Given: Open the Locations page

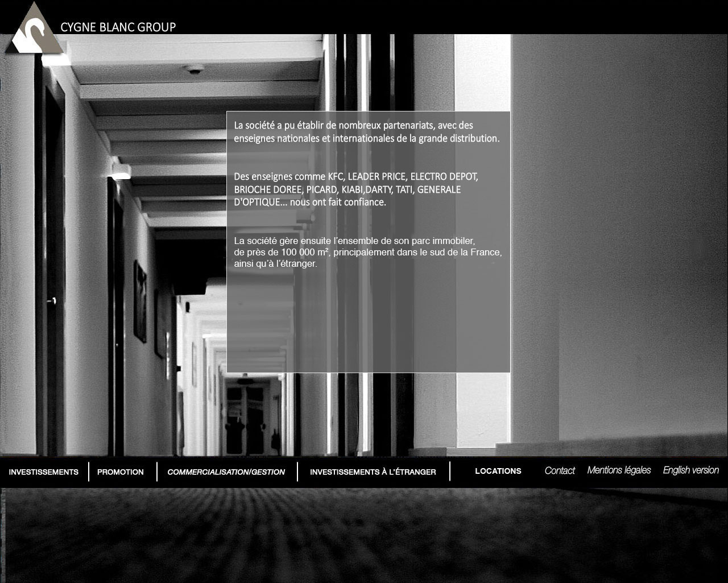Looking at the screenshot, I should (x=498, y=471).
